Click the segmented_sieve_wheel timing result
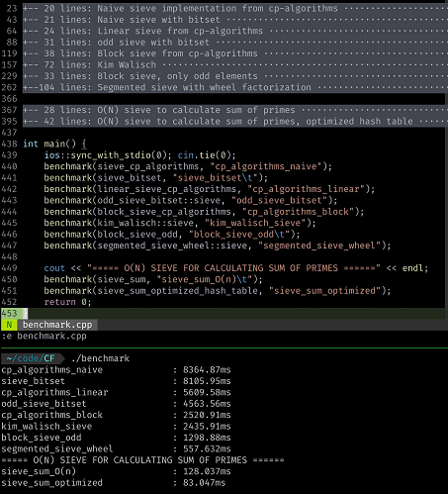Viewport: 448px width, 494px height. coord(207,448)
